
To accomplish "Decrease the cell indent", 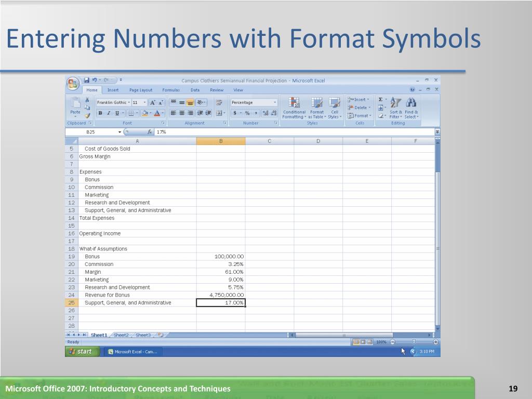I will [x=200, y=113].
